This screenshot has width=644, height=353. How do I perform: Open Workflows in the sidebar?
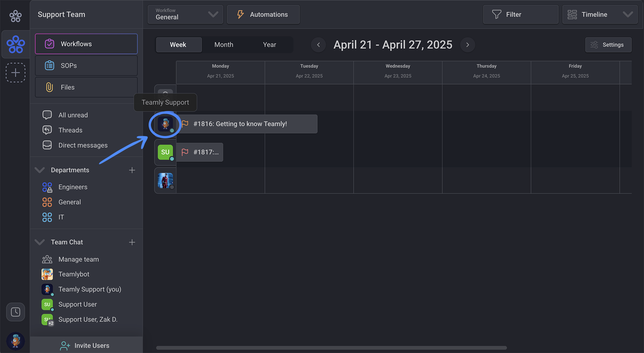point(86,44)
